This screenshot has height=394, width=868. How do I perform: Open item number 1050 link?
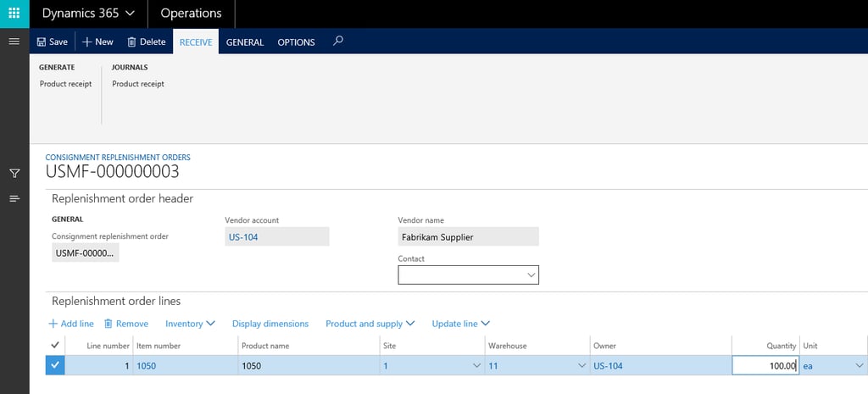coord(146,366)
